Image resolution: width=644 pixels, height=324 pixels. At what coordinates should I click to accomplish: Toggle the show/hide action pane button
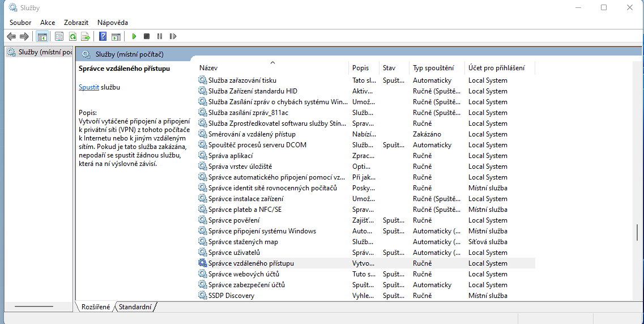[116, 36]
